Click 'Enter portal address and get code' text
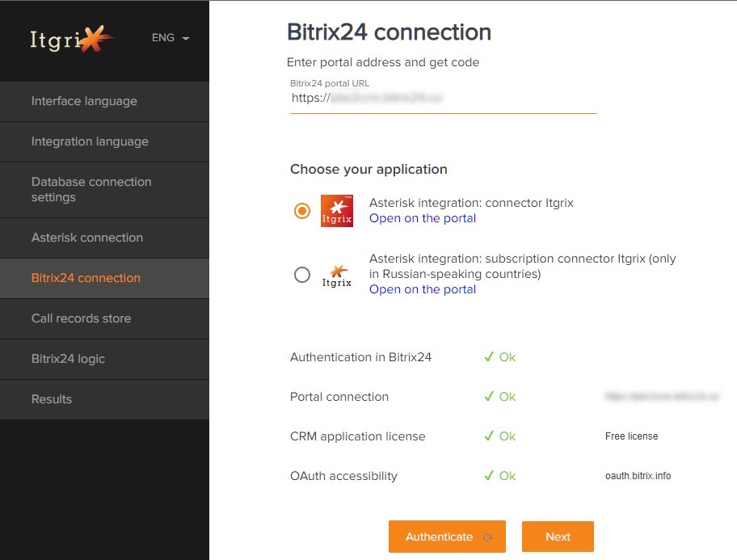Screen dimensions: 737x560 pyautogui.click(x=382, y=62)
